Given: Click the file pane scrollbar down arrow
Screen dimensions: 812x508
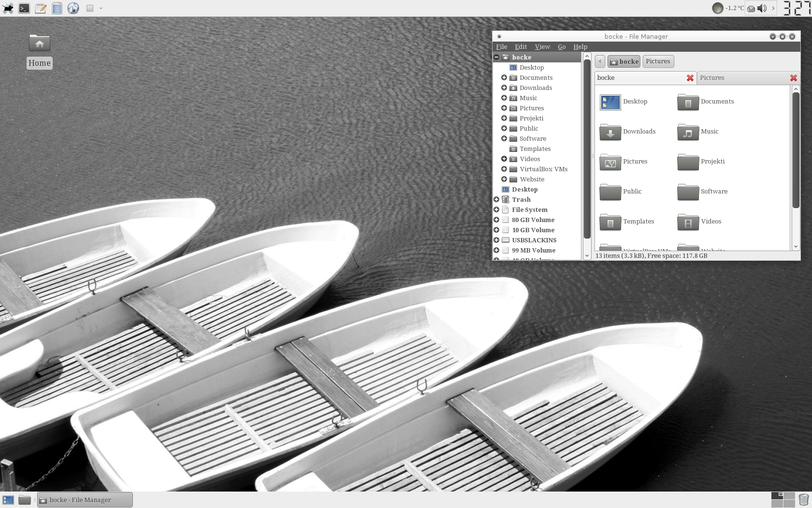Looking at the screenshot, I should pyautogui.click(x=796, y=247).
